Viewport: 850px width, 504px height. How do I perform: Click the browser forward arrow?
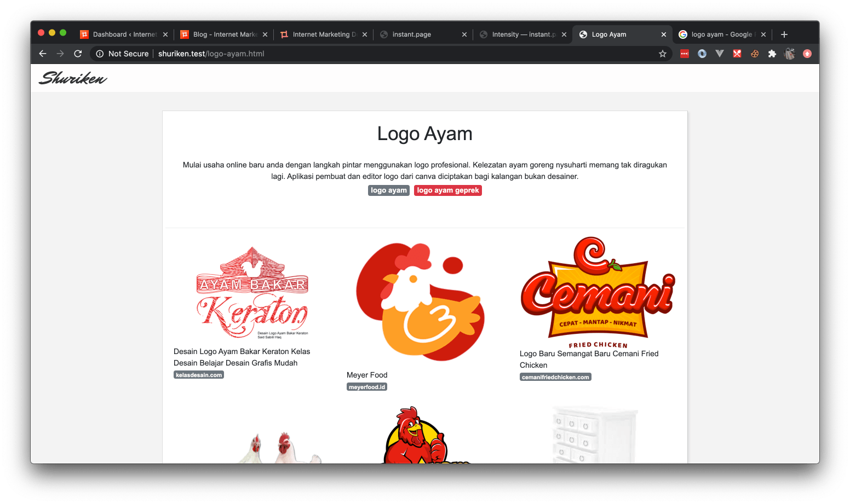click(60, 54)
